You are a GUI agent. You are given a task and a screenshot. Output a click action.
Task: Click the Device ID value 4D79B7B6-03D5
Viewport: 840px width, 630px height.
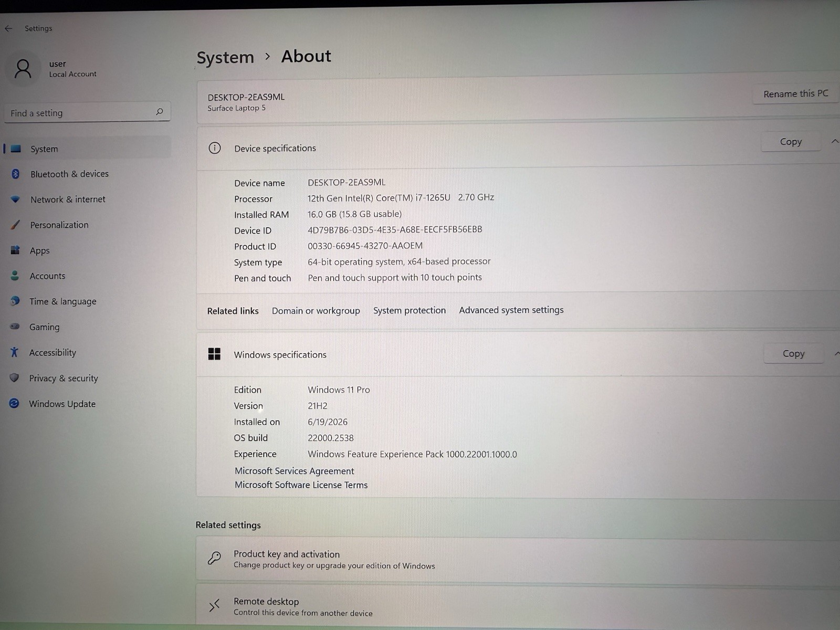[395, 229]
